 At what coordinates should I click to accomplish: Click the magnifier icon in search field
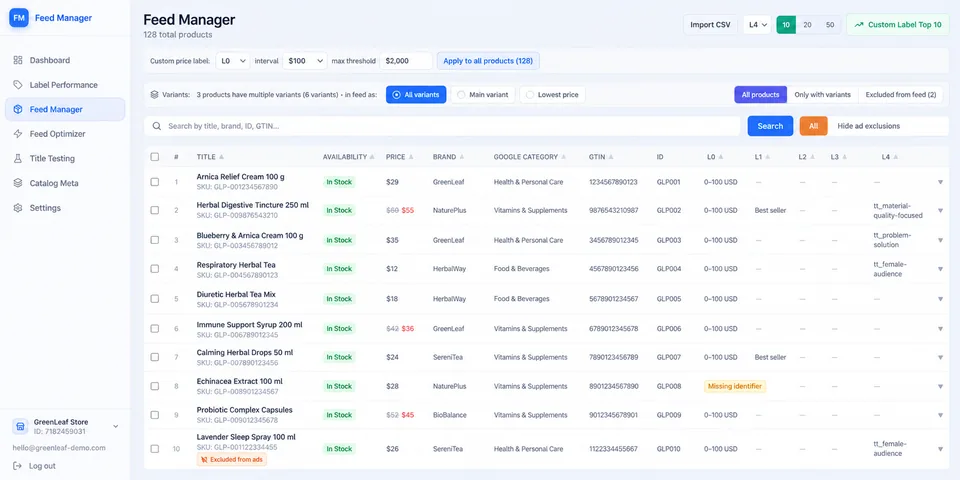pos(157,126)
